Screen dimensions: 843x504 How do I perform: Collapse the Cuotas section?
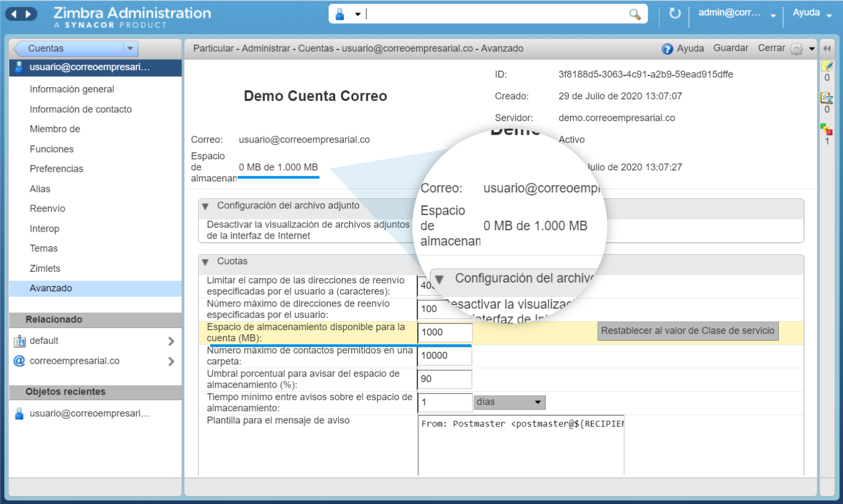click(205, 262)
